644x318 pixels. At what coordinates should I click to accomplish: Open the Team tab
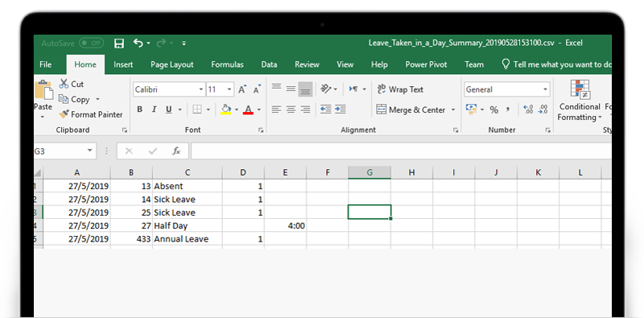tap(474, 64)
